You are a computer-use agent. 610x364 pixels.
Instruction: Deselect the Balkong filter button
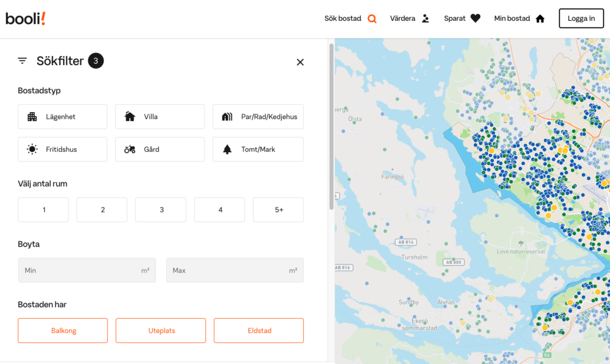click(63, 331)
